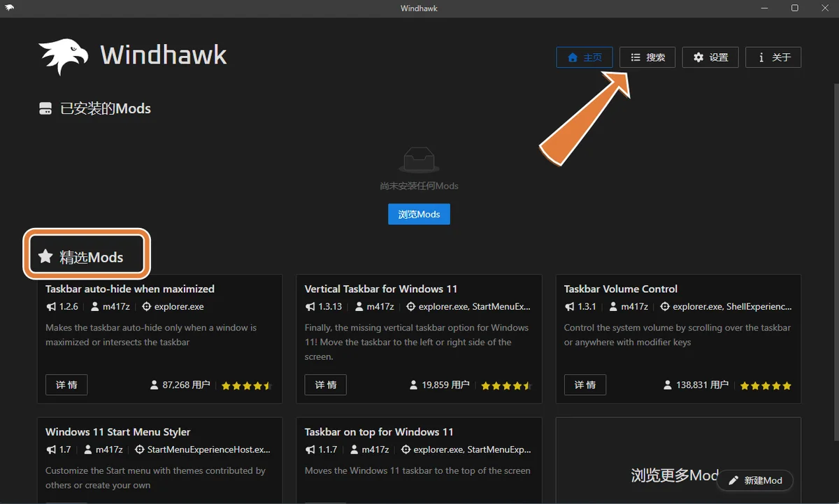Select title Taskbar on top for Windows 11
The width and height of the screenshot is (839, 504).
click(379, 432)
